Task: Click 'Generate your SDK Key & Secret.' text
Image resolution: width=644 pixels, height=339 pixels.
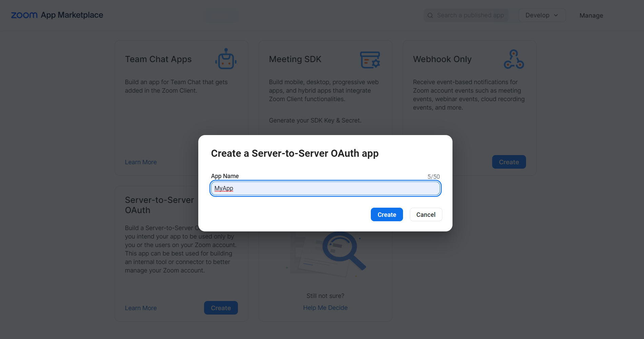Action: tap(315, 120)
